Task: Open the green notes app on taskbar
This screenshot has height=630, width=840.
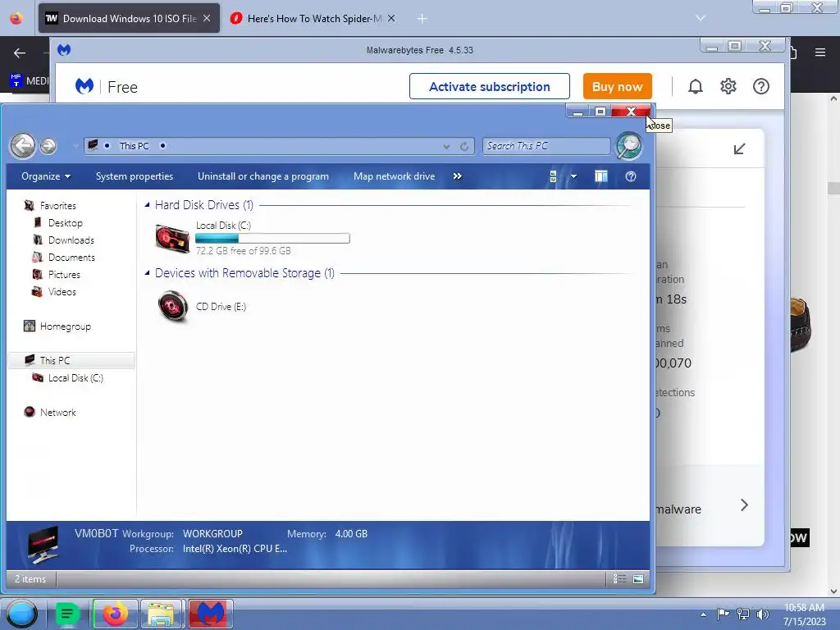Action: (x=67, y=614)
